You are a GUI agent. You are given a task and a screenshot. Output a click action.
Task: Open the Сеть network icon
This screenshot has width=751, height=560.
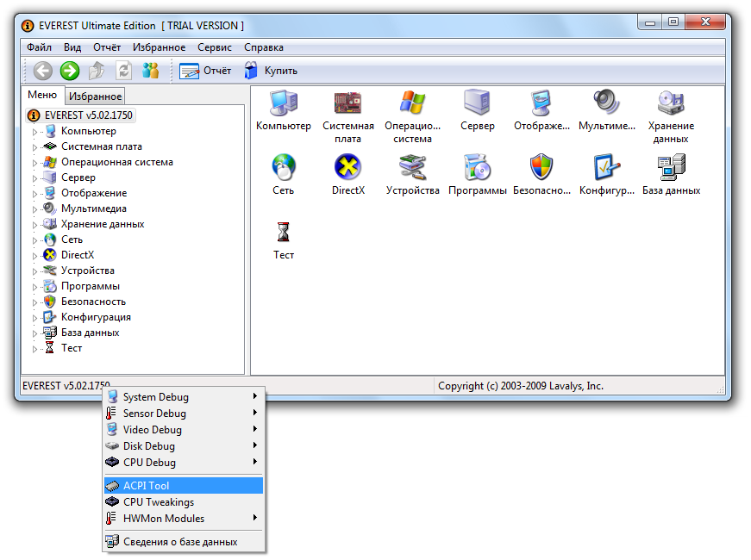[283, 168]
